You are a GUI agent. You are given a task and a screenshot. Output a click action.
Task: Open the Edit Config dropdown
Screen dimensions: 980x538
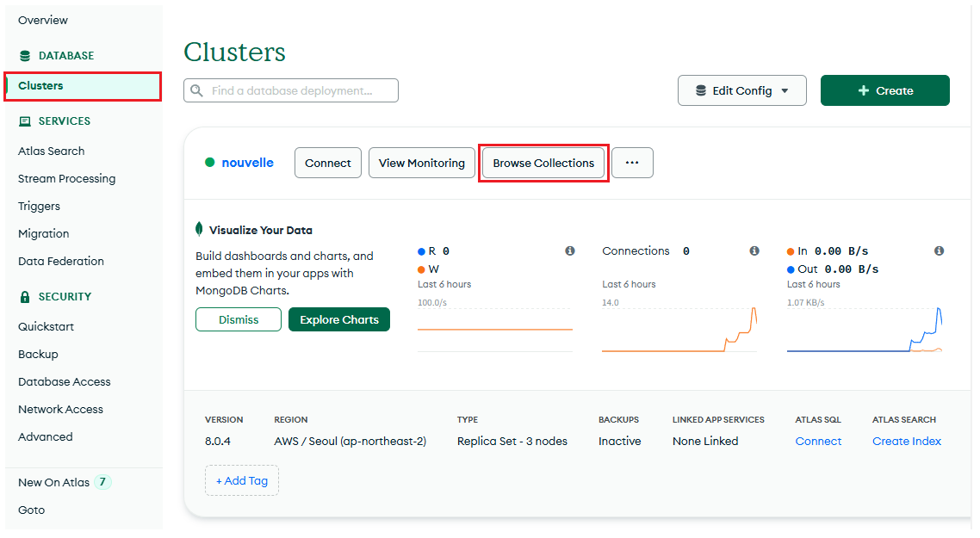tap(741, 90)
